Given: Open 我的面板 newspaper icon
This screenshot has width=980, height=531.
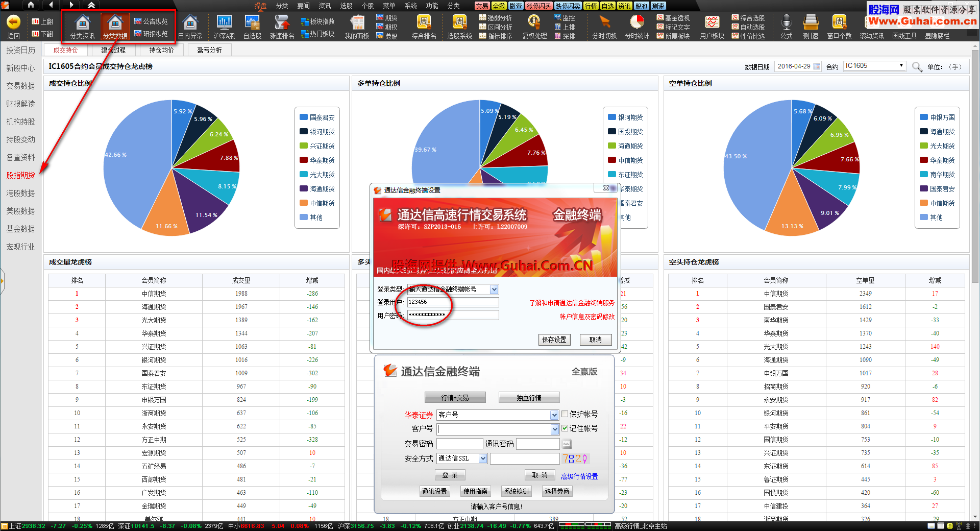Looking at the screenshot, I should (357, 22).
